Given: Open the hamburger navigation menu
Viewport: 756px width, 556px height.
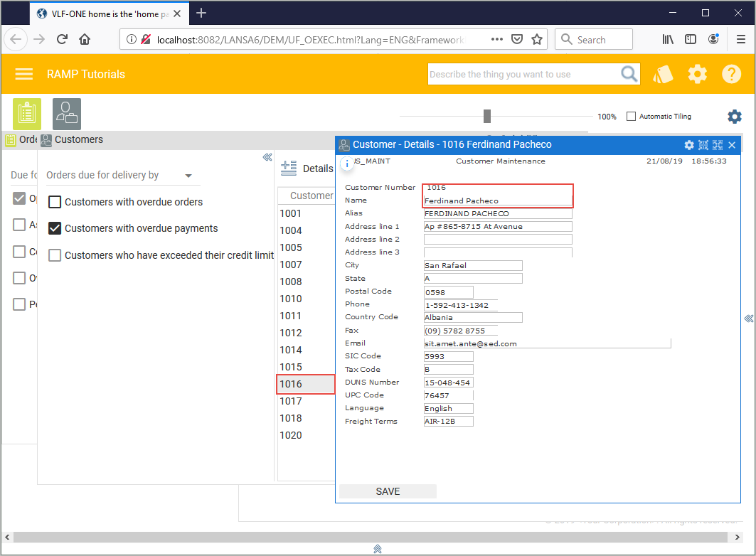Looking at the screenshot, I should (x=24, y=74).
